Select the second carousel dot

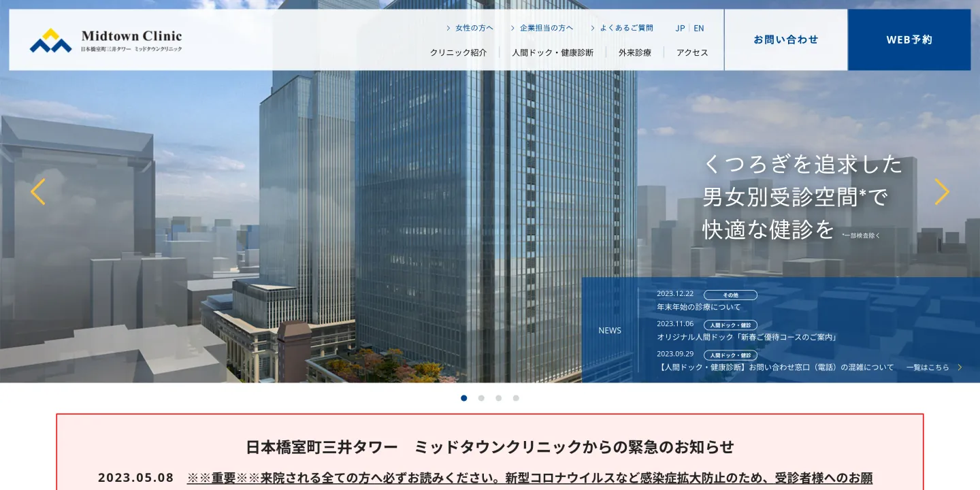481,398
